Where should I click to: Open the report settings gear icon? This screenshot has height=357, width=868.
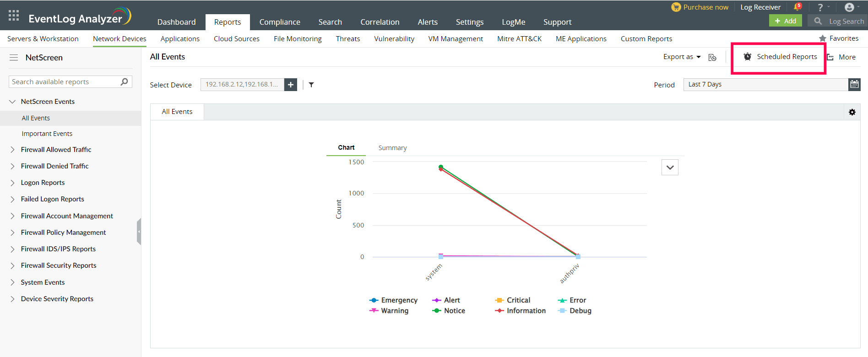[852, 112]
